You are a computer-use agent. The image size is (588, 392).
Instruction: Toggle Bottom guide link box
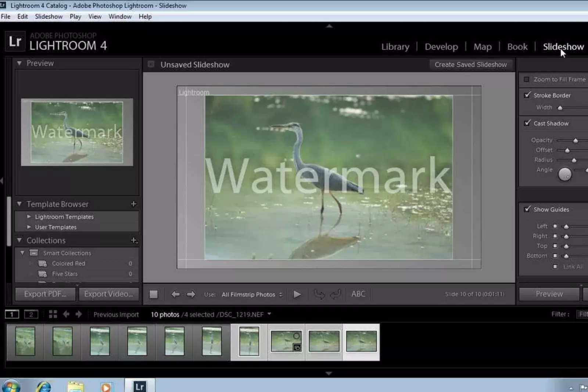point(555,256)
